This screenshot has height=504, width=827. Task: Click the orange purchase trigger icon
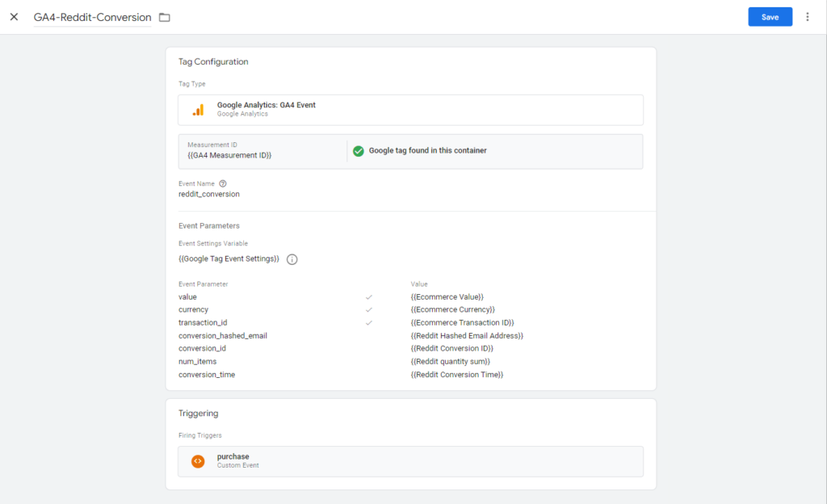(x=198, y=461)
